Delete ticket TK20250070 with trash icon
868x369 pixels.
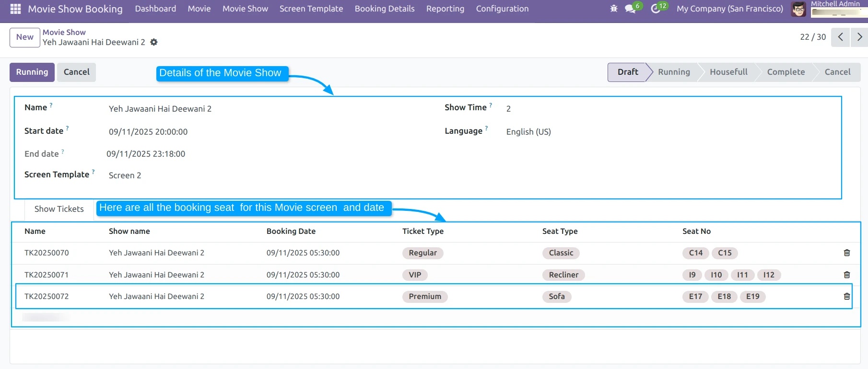(x=847, y=253)
